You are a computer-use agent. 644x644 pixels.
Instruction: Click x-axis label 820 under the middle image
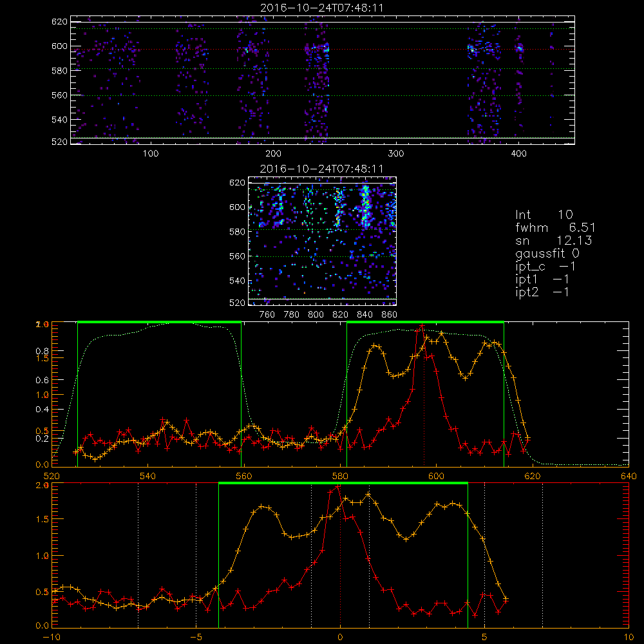pyautogui.click(x=341, y=315)
